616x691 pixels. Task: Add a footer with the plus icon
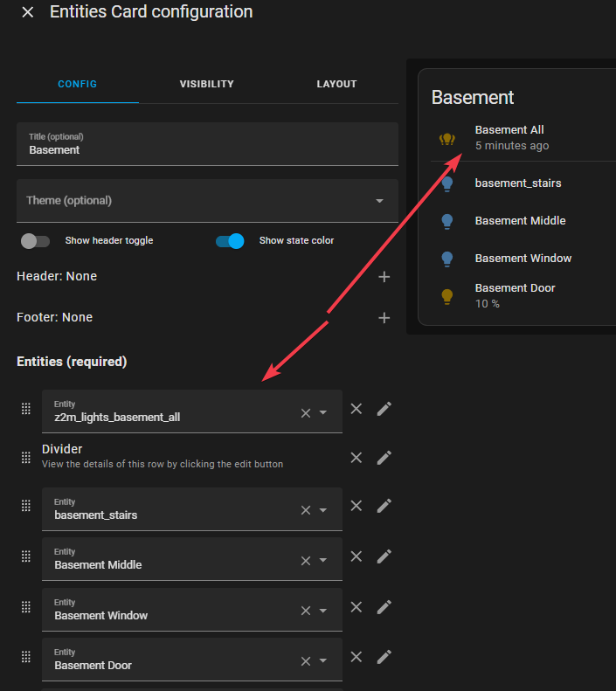point(384,318)
